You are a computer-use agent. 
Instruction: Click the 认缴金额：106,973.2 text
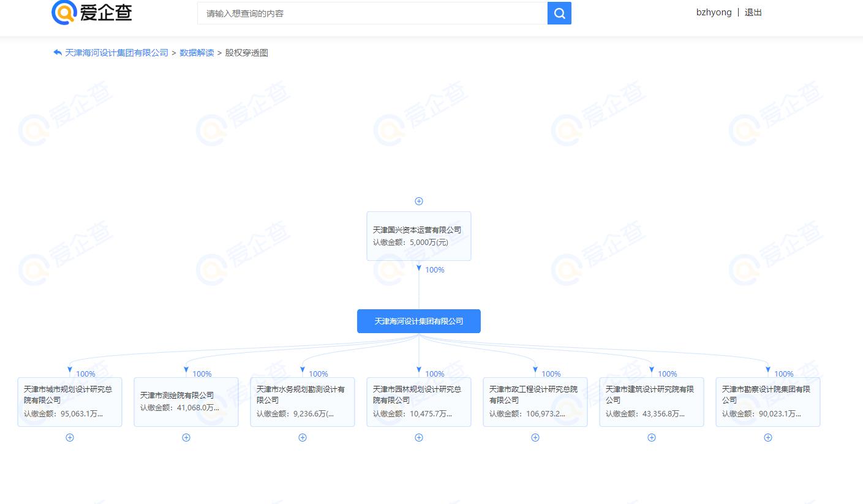[527, 414]
